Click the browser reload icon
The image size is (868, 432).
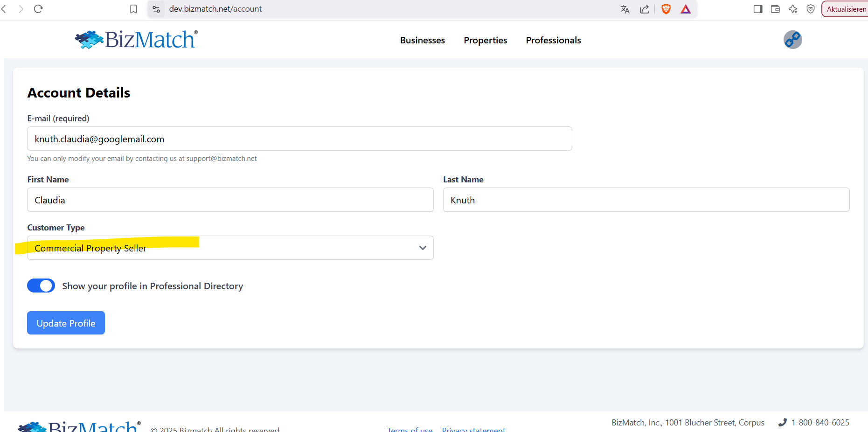click(x=39, y=9)
